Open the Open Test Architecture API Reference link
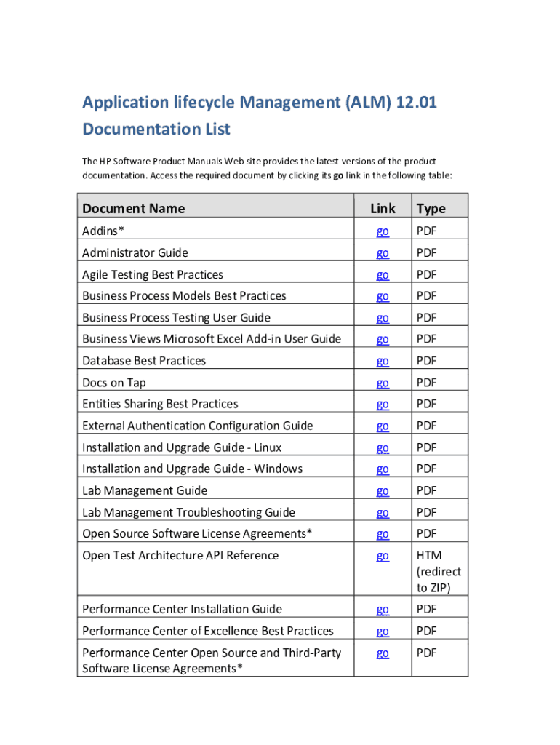The image size is (560, 745). pos(383,556)
